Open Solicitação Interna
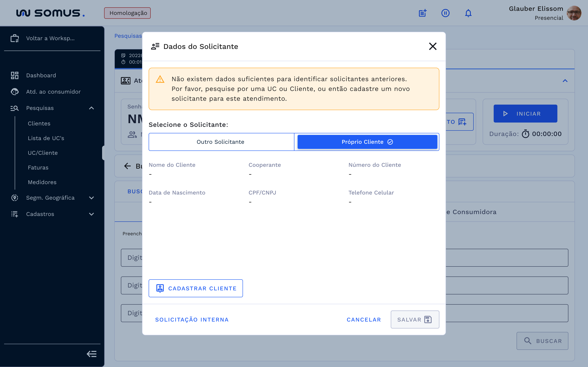 [192, 319]
